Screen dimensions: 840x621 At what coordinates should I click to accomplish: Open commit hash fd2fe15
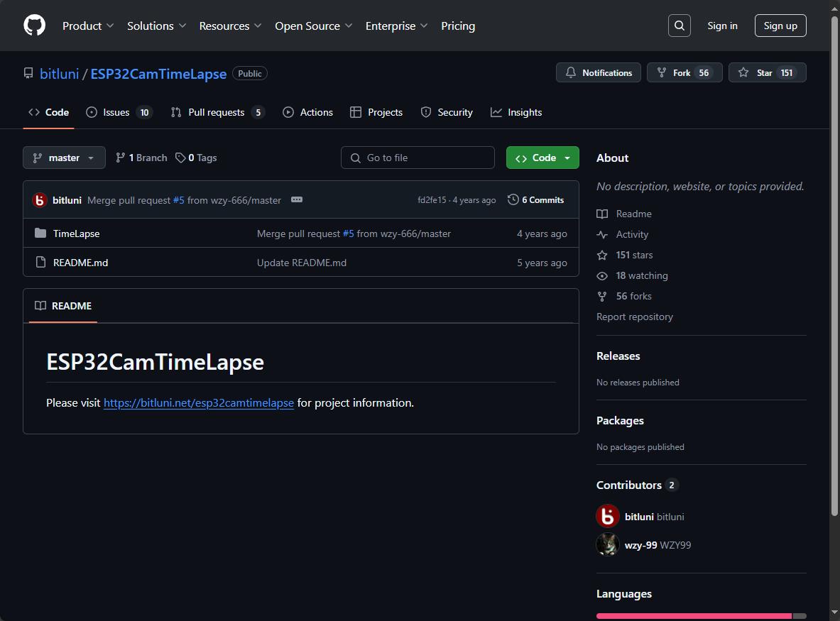tap(432, 199)
